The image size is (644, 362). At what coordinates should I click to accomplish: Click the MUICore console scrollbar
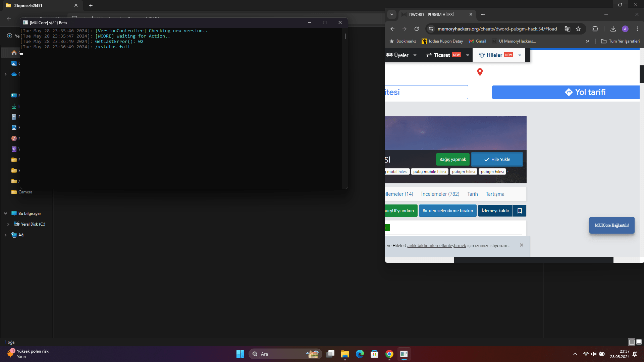[x=345, y=36]
